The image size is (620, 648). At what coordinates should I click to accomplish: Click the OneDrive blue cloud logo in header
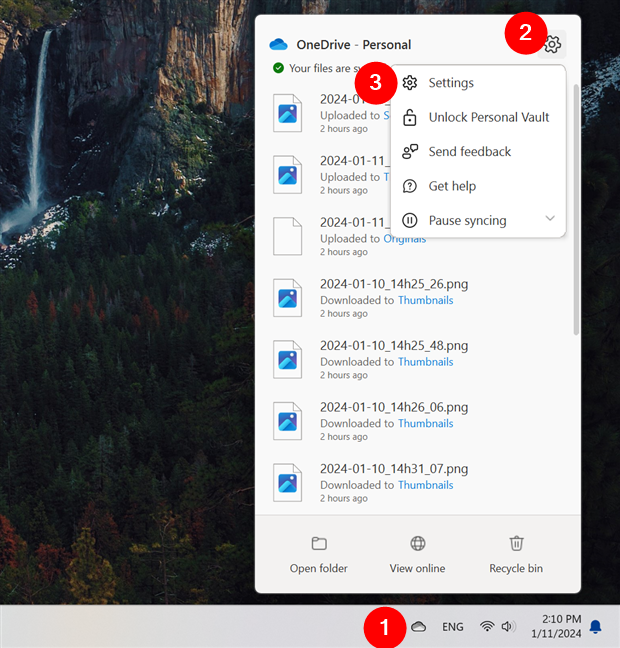[278, 44]
